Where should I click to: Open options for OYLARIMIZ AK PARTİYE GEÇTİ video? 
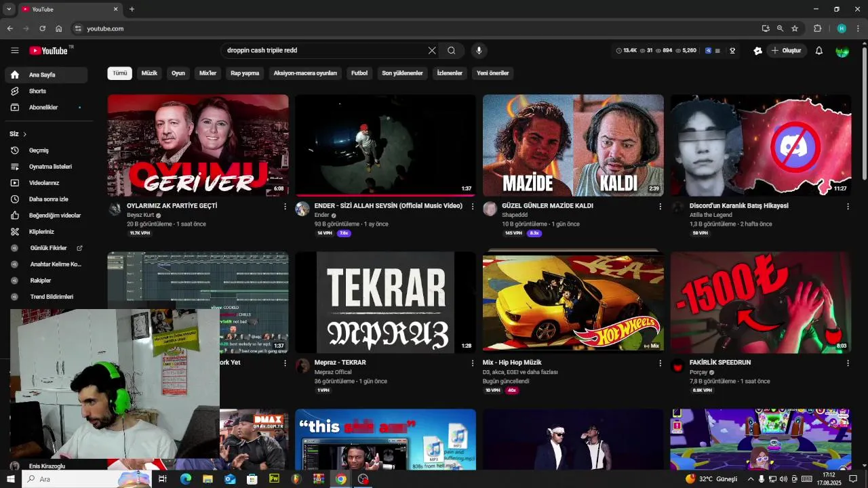(x=285, y=207)
